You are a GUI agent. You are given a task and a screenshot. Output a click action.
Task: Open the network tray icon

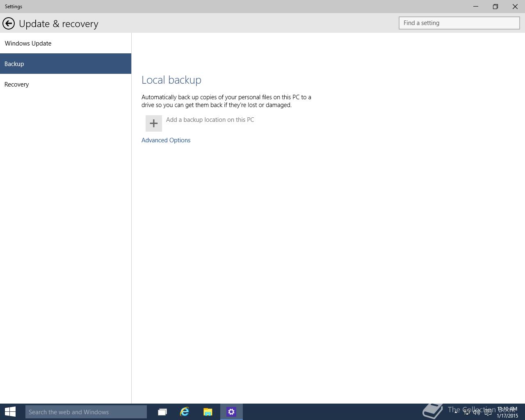tap(467, 412)
